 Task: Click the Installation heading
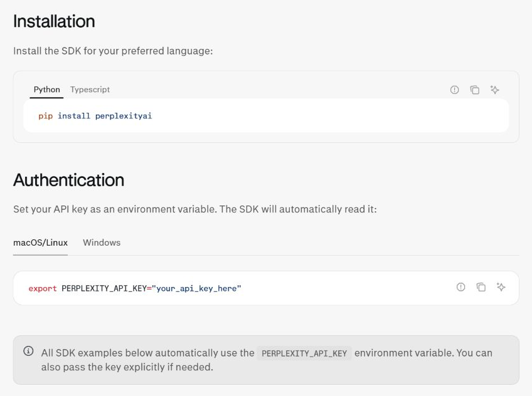click(x=55, y=21)
